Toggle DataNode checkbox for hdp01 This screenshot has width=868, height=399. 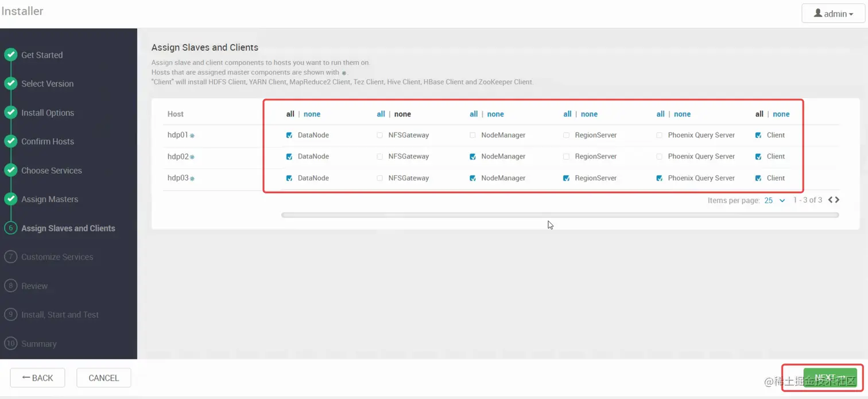click(x=289, y=135)
